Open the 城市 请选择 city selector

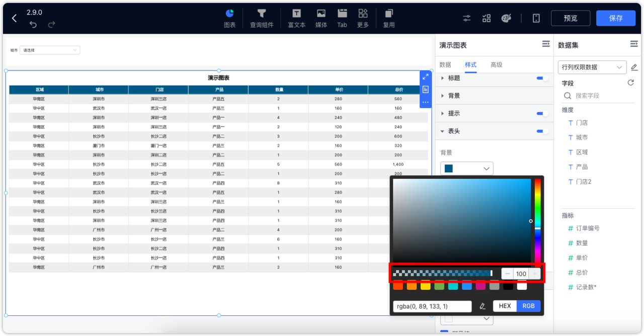click(x=49, y=50)
